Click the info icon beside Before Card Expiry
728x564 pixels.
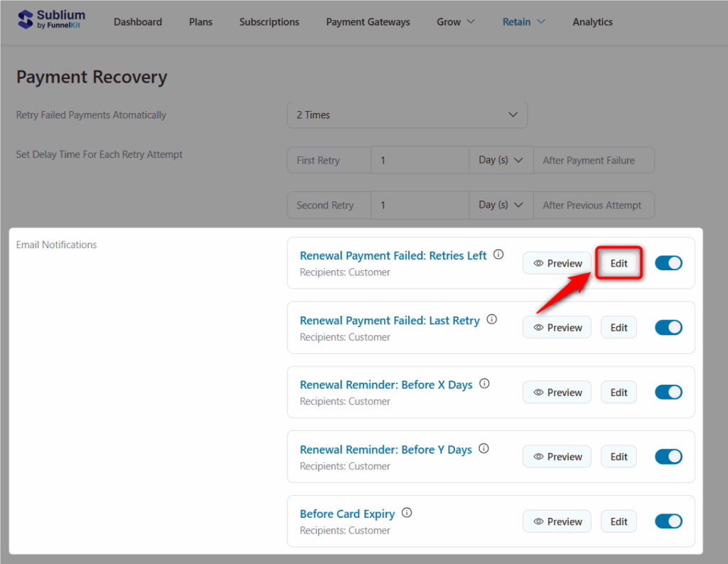(x=406, y=512)
